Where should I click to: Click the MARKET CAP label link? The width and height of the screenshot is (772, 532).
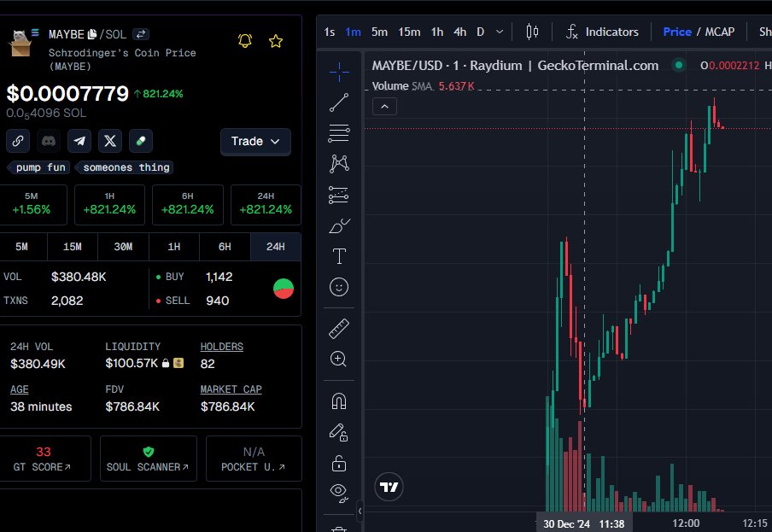pos(231,389)
